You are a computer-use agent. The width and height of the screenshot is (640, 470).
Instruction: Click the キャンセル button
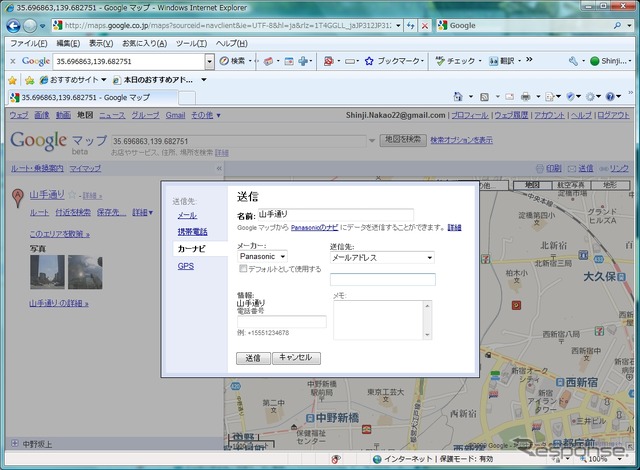[296, 358]
